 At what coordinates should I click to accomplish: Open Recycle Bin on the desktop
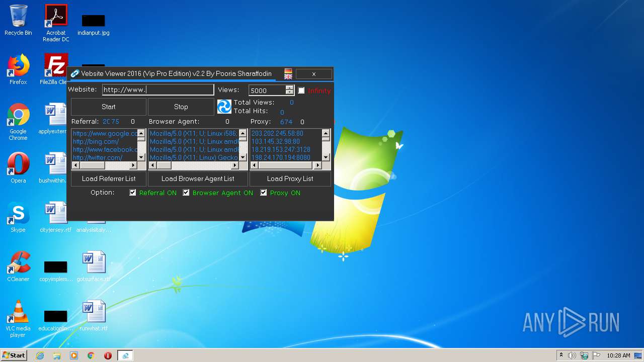coord(18,20)
